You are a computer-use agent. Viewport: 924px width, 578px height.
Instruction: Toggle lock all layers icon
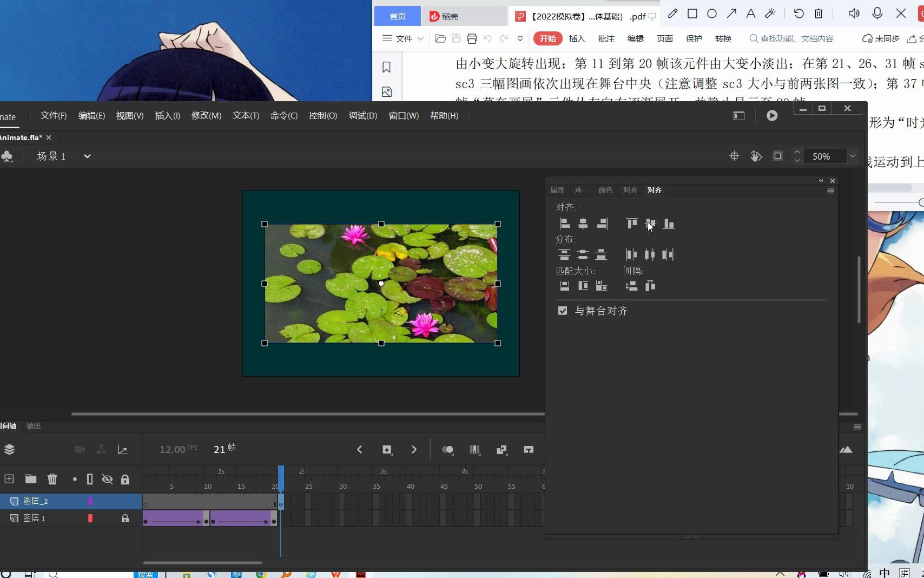125,479
